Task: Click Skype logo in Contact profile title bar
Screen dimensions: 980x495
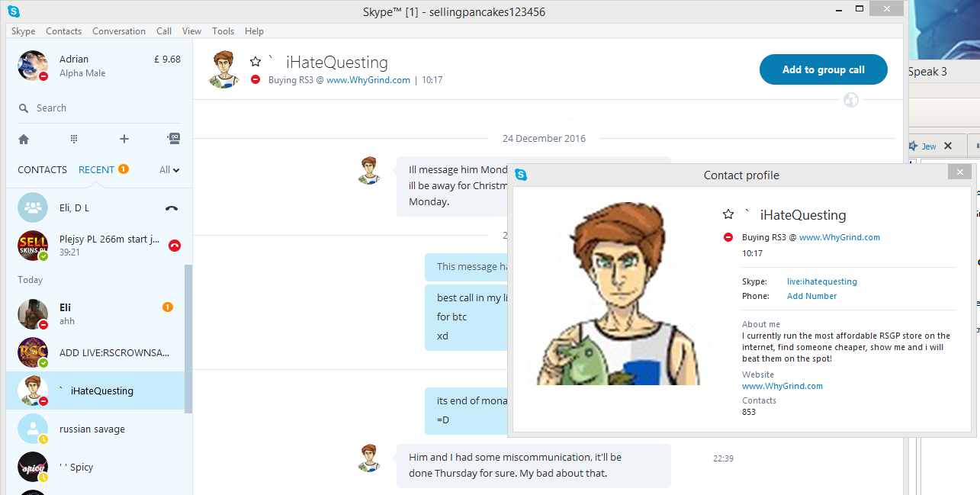Action: 521,175
